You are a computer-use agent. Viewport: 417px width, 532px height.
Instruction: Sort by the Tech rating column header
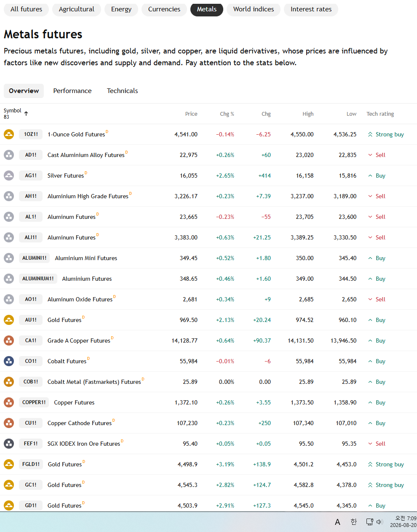380,114
